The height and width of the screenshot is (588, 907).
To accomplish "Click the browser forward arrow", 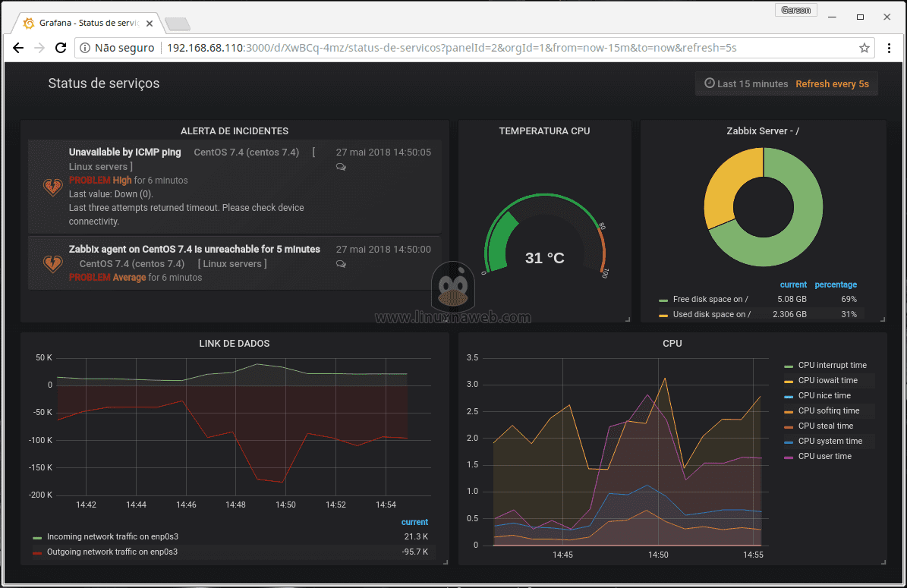I will coord(39,48).
